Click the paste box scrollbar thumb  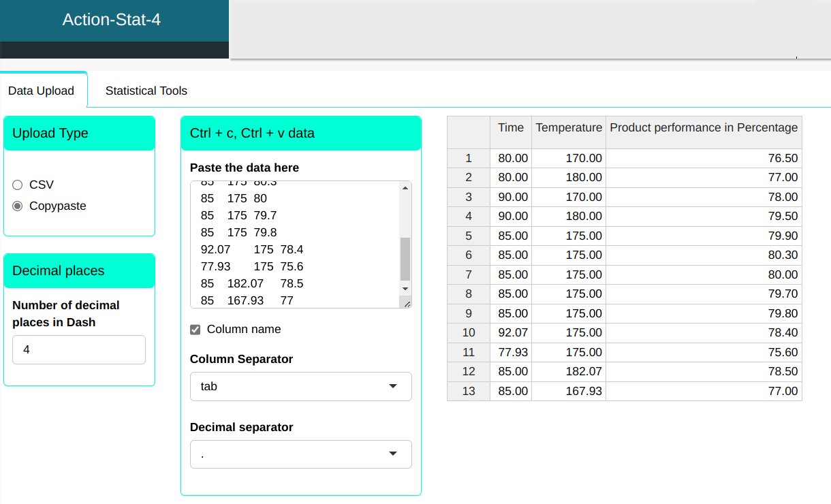pos(405,259)
